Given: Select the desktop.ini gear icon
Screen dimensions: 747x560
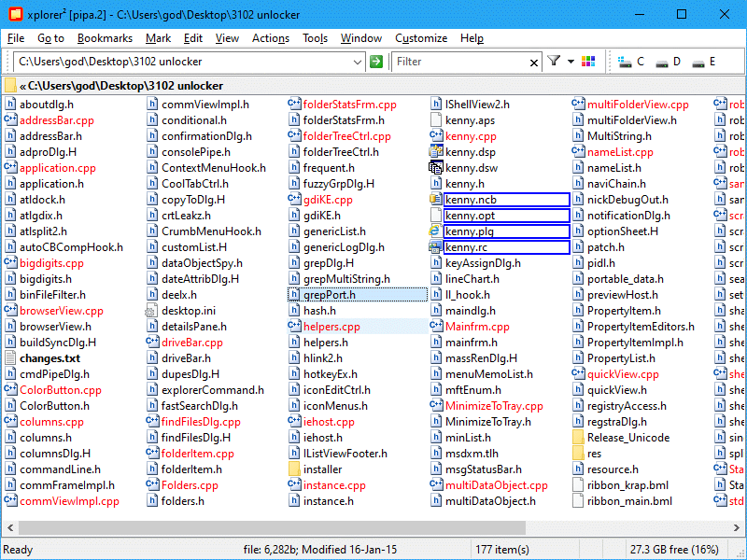Looking at the screenshot, I should point(151,311).
